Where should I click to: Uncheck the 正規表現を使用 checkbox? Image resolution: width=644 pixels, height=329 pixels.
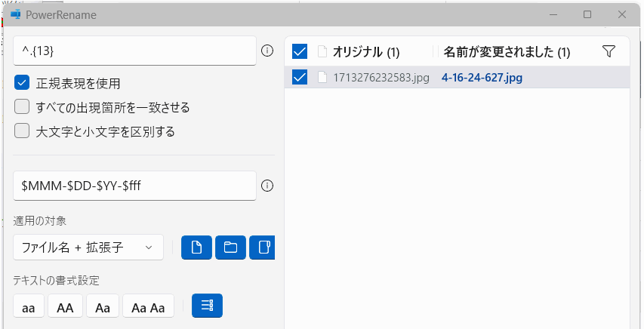point(22,83)
